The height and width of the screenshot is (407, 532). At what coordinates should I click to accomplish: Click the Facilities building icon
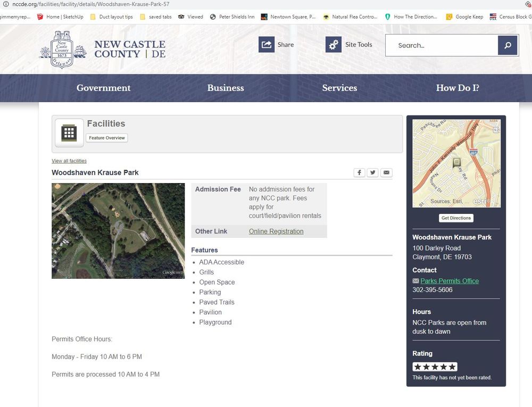(69, 133)
